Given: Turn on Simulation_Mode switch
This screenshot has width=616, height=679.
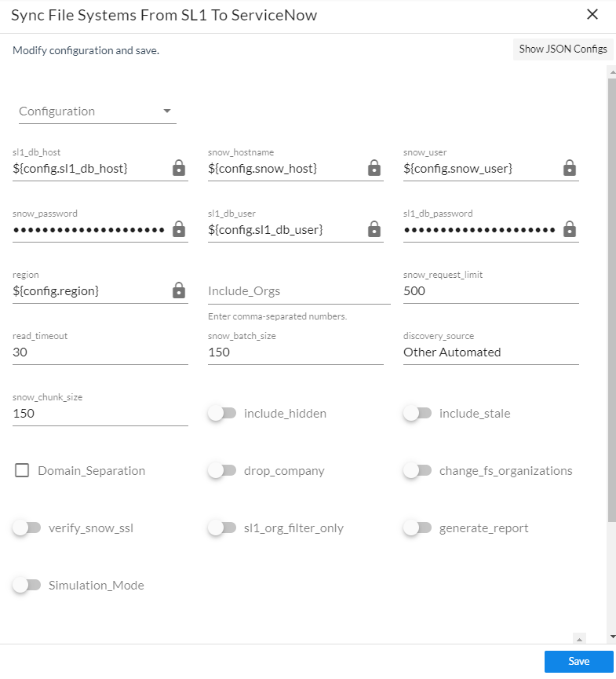Looking at the screenshot, I should point(27,585).
